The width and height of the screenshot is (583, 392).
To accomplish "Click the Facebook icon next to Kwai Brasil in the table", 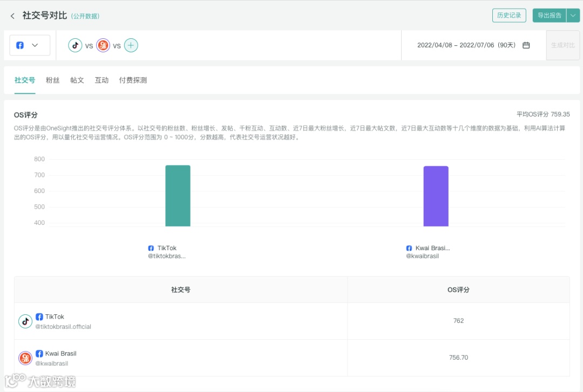I will coord(39,354).
